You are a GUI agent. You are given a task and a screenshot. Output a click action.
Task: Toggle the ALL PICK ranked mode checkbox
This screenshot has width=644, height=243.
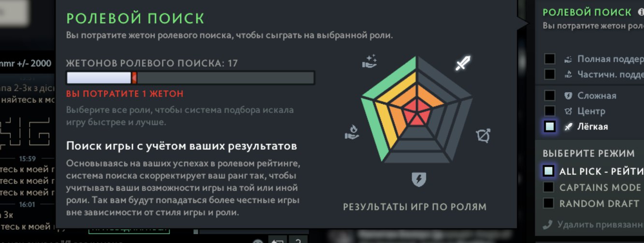(548, 171)
